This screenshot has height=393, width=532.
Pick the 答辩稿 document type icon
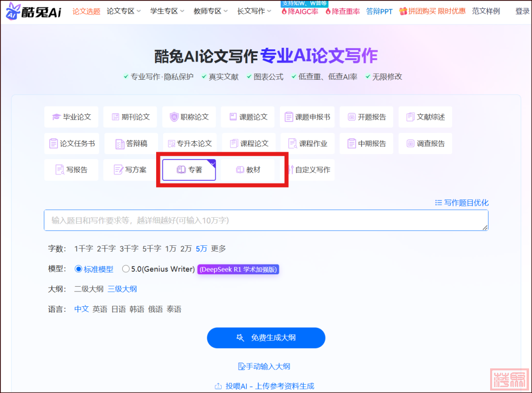pyautogui.click(x=120, y=144)
